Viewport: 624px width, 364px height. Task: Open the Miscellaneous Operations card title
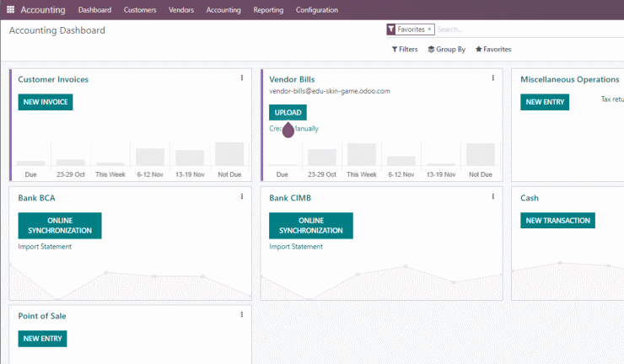tap(570, 79)
